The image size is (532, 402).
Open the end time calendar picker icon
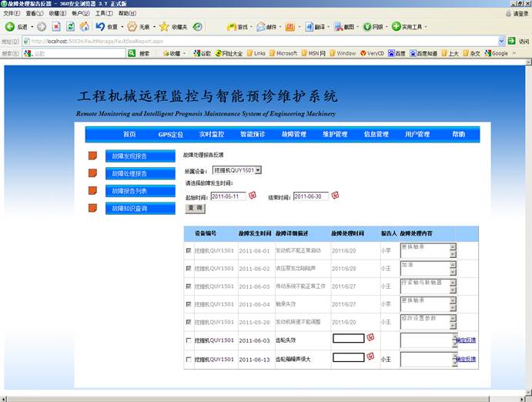(335, 196)
